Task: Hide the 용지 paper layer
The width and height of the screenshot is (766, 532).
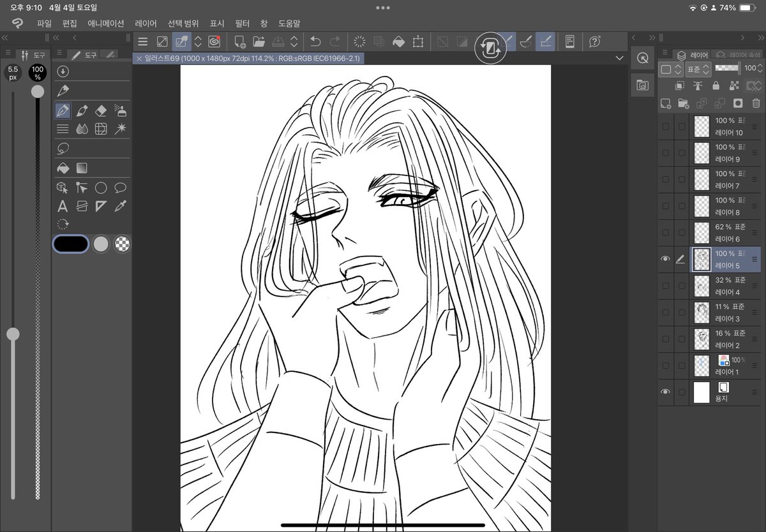Action: tap(665, 392)
